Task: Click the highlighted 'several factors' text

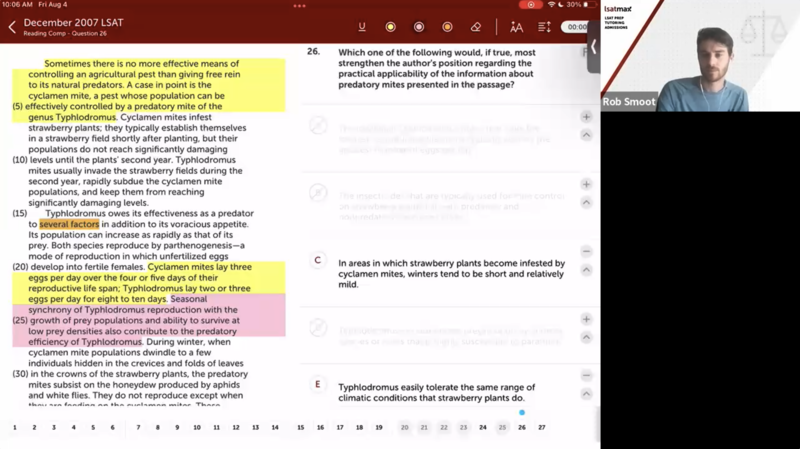Action: click(70, 224)
